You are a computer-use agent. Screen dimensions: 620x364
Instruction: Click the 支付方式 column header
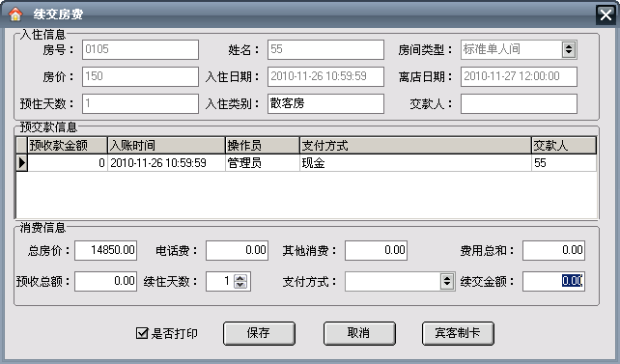click(x=415, y=146)
